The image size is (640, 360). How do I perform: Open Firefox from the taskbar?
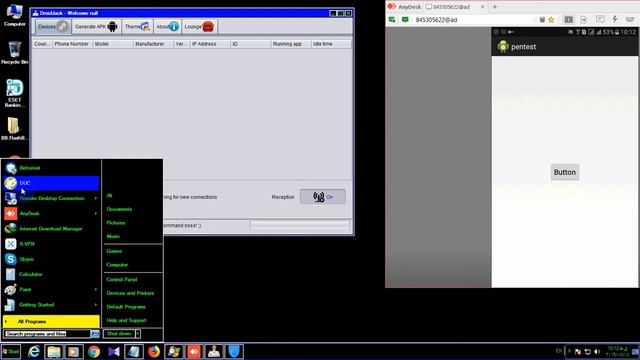[x=154, y=351]
